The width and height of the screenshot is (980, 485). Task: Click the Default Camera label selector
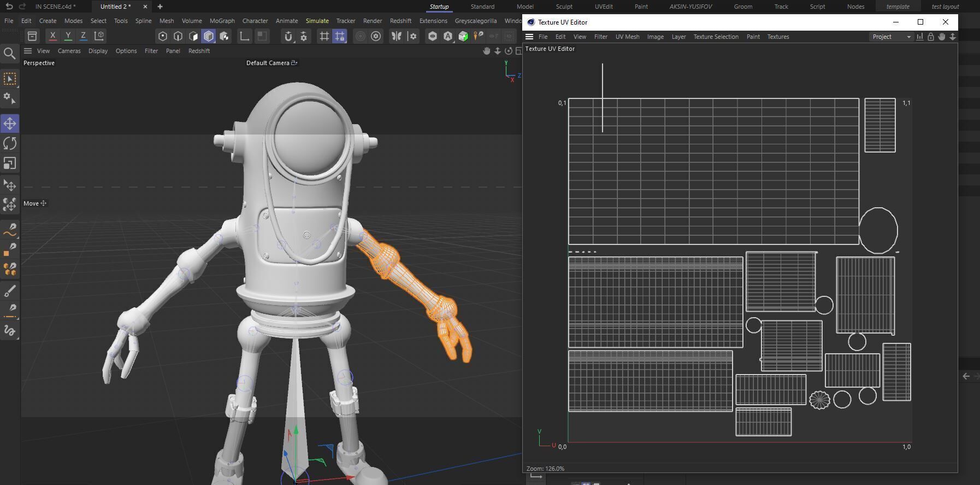coord(271,63)
